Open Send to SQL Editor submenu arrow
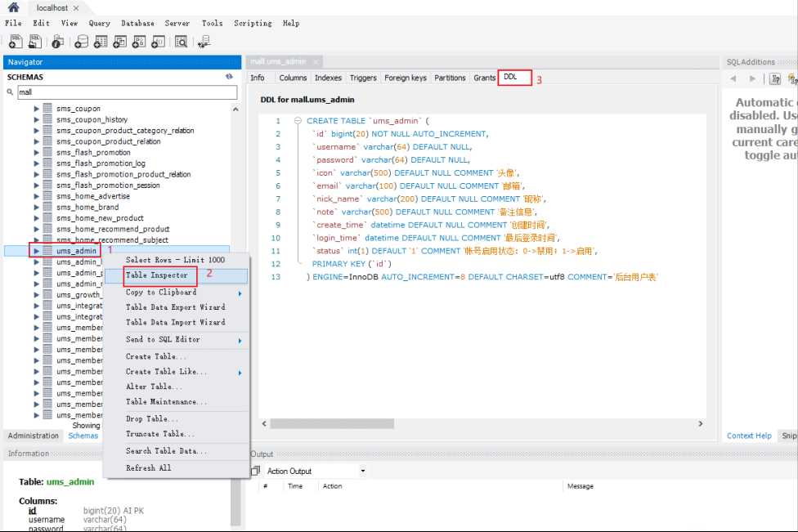Viewport: 798px width, 532px height. pyautogui.click(x=240, y=341)
